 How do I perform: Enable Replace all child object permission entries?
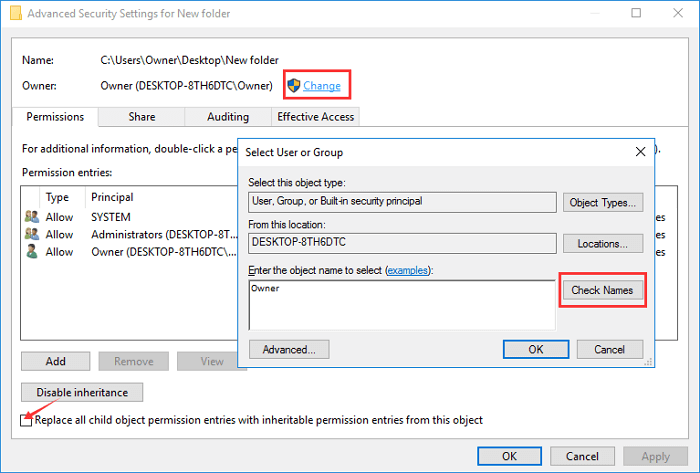[x=26, y=420]
